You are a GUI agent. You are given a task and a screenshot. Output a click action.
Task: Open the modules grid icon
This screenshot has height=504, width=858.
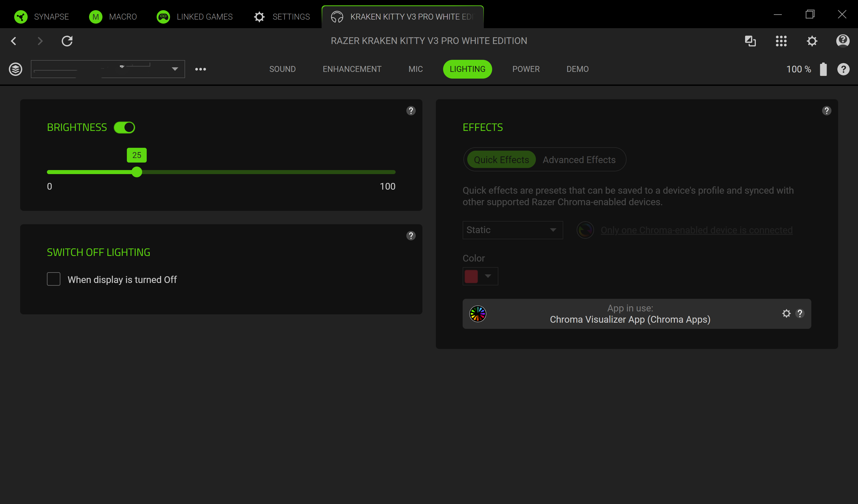[781, 41]
